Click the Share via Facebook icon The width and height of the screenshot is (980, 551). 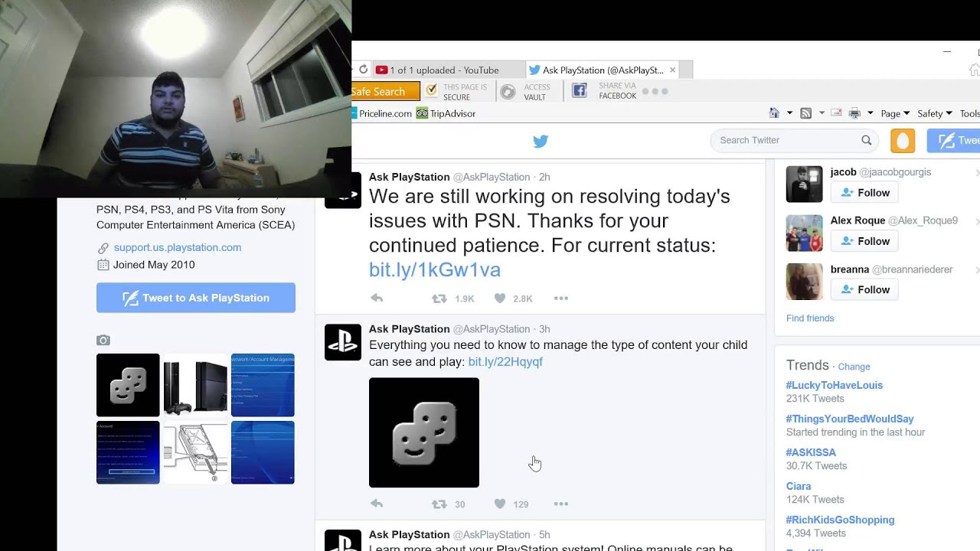580,91
